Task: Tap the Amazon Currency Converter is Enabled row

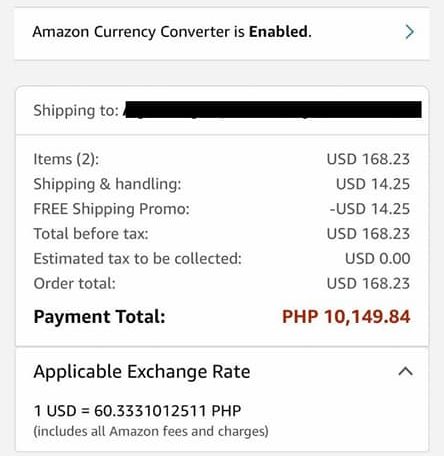Action: (222, 34)
